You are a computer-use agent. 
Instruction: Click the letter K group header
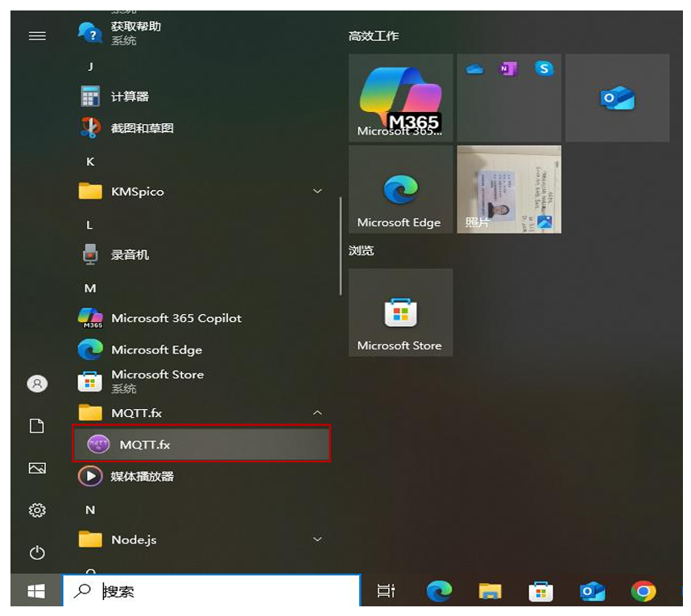tap(90, 162)
